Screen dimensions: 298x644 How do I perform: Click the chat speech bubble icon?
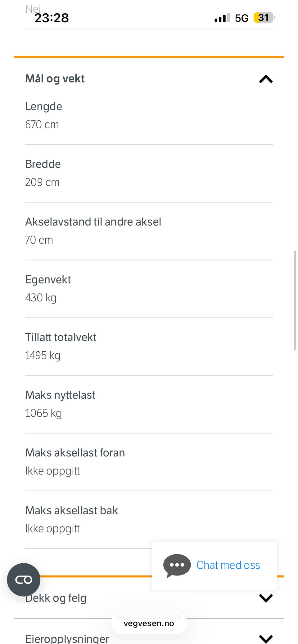(177, 565)
